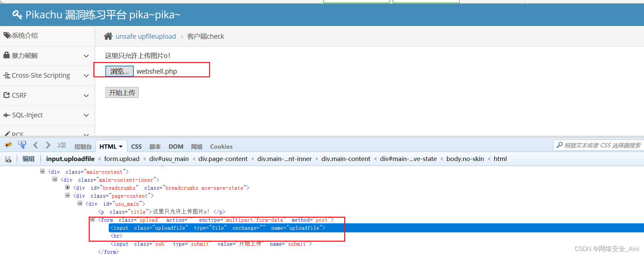This screenshot has height=255, width=644.
Task: Activate the Firebug element inspector icon
Action: click(x=22, y=145)
